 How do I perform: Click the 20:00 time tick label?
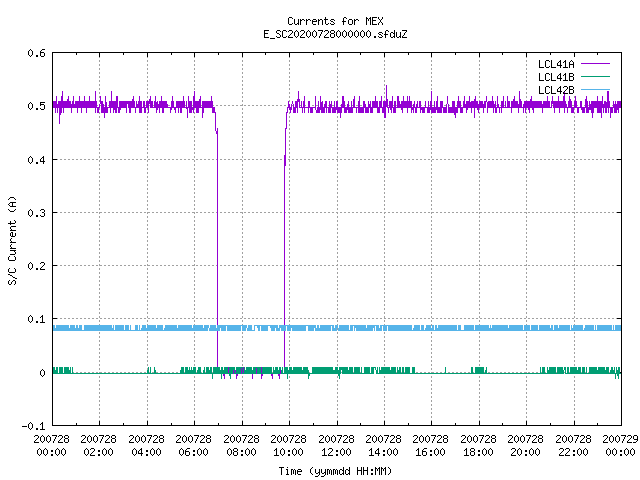pos(525,452)
